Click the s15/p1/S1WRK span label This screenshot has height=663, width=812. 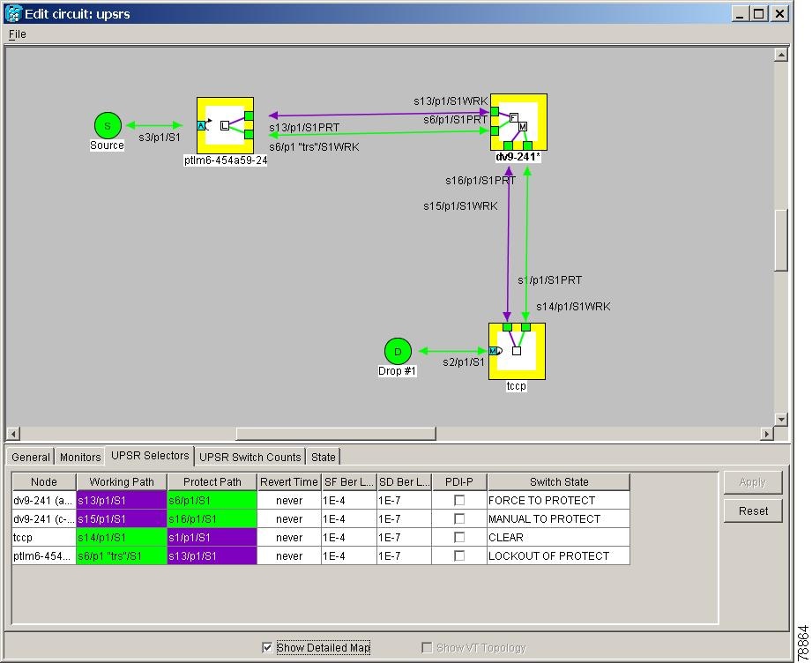(x=460, y=206)
